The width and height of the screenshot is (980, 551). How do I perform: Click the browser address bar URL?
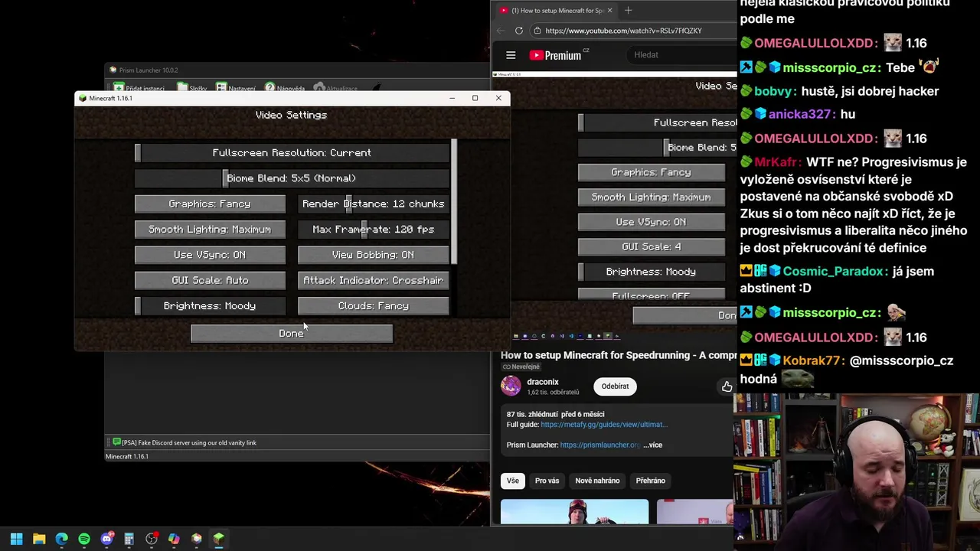pyautogui.click(x=623, y=31)
